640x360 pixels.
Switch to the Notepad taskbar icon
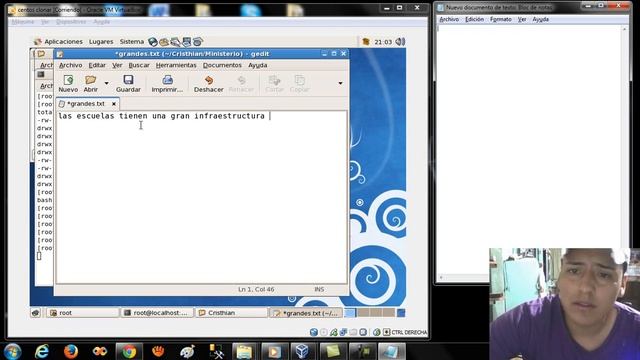(391, 351)
